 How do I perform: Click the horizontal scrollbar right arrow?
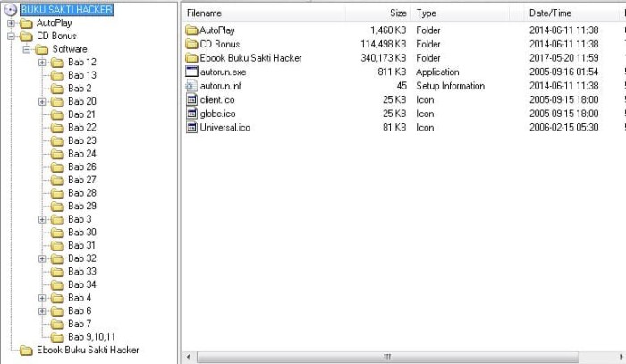(622, 357)
